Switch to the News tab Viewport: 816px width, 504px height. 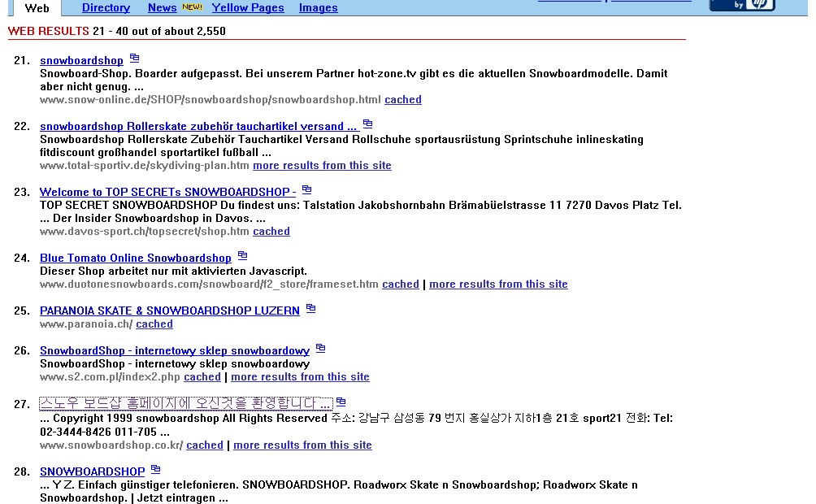click(163, 8)
